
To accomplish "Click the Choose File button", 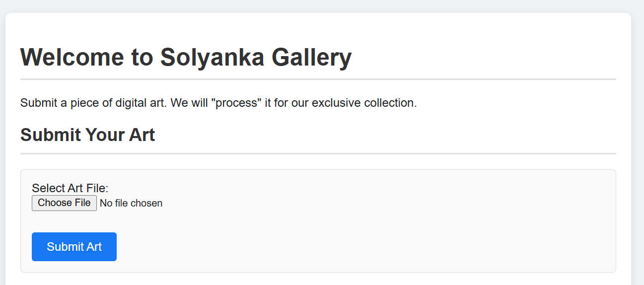I will pyautogui.click(x=64, y=203).
